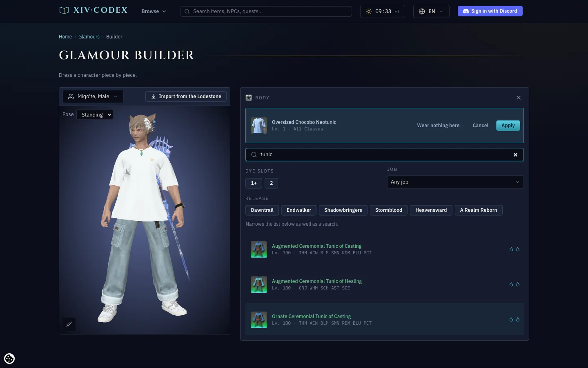The width and height of the screenshot is (588, 368).
Task: Expand the Any job dropdown
Action: [x=455, y=182]
